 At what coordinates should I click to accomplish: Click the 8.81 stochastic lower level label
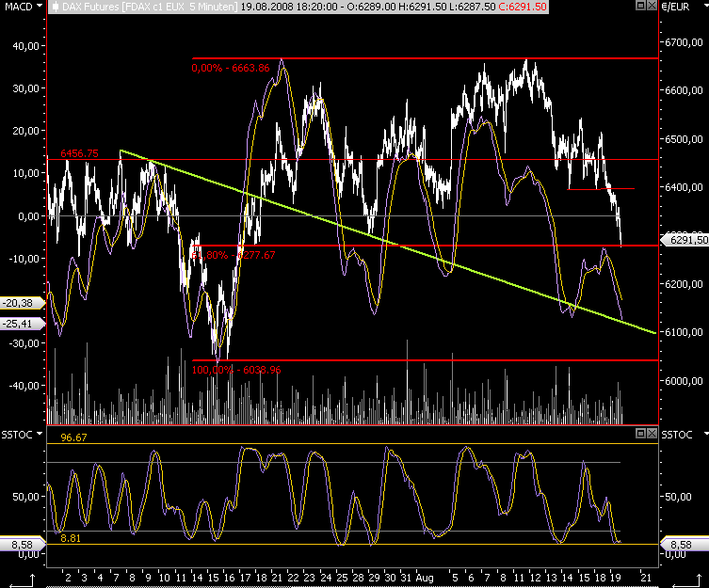[x=71, y=538]
